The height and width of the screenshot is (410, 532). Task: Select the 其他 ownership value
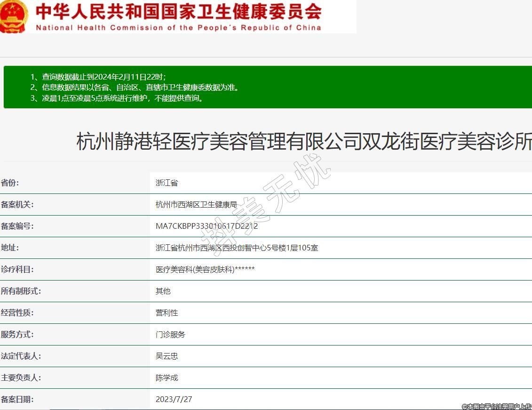[163, 291]
